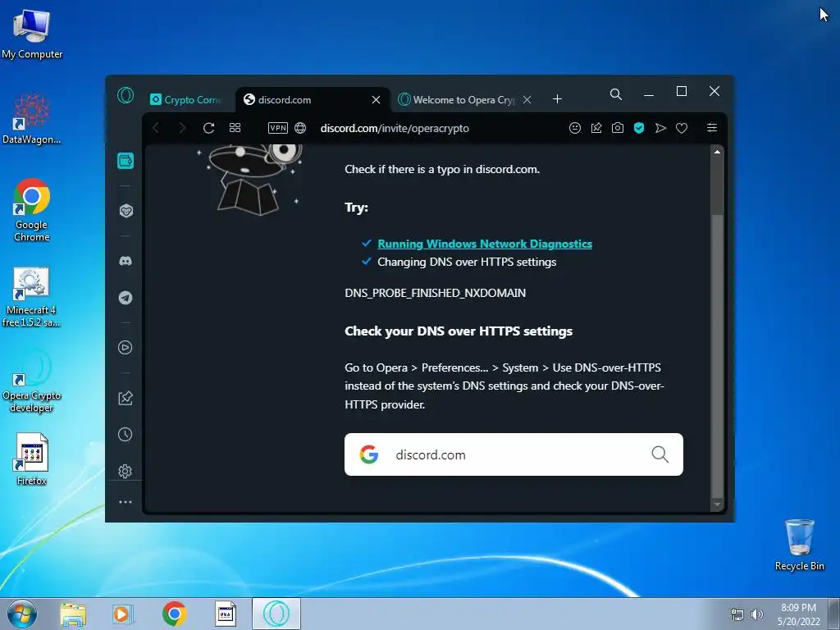The height and width of the screenshot is (630, 840).
Task: Click Changing DNS over HTTPS settings text
Action: [467, 262]
